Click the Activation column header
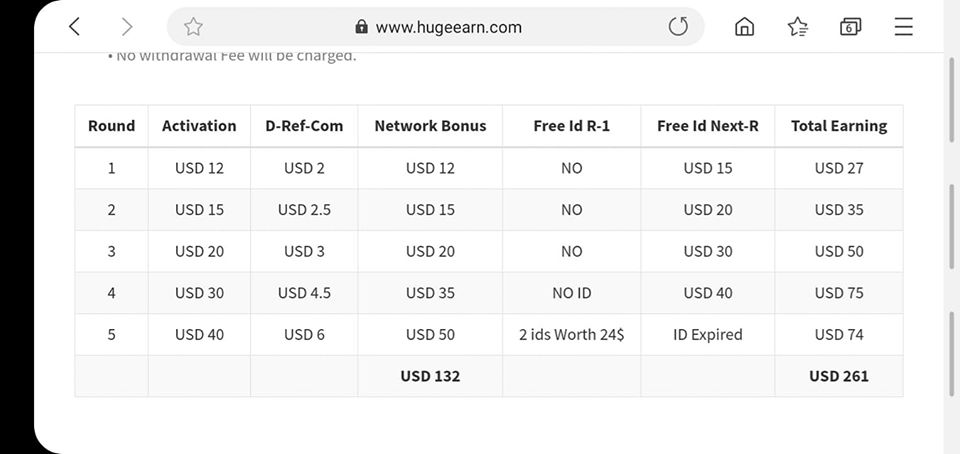The height and width of the screenshot is (454, 960). tap(199, 126)
